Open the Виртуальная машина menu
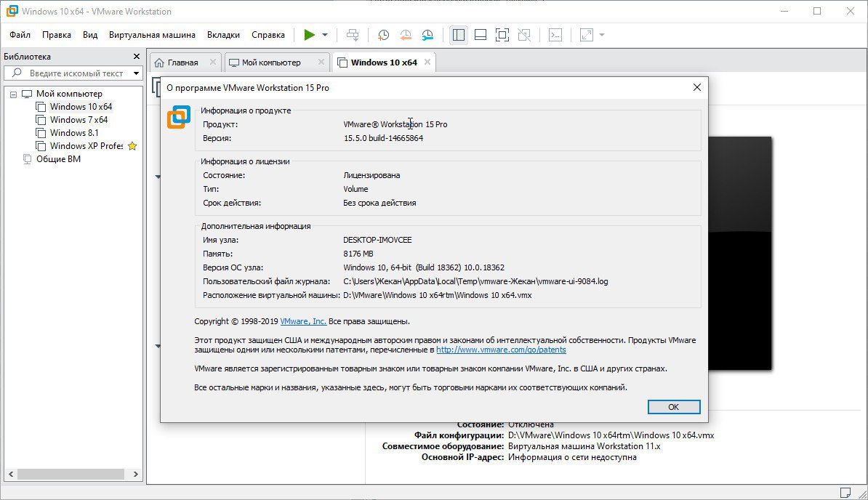The image size is (868, 500). point(152,35)
